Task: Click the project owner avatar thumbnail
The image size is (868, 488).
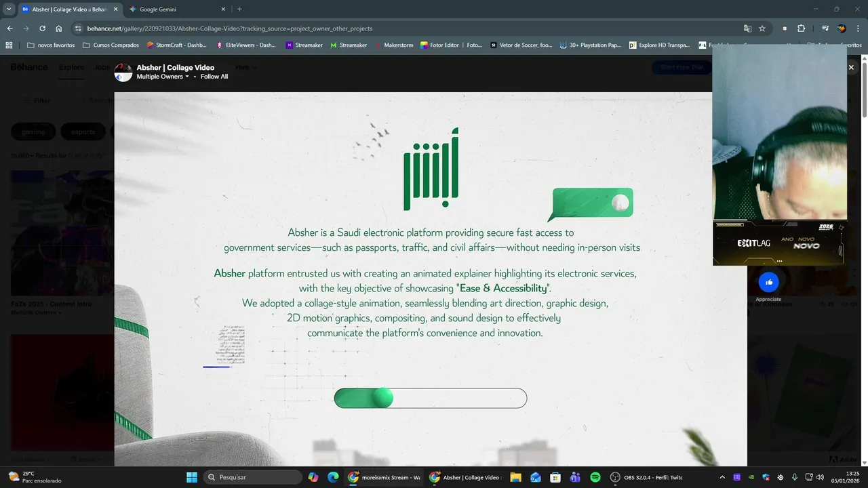Action: coord(123,72)
